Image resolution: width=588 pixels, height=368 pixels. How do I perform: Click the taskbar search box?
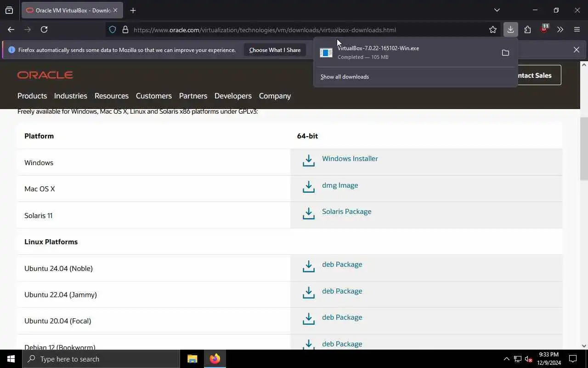(x=101, y=359)
